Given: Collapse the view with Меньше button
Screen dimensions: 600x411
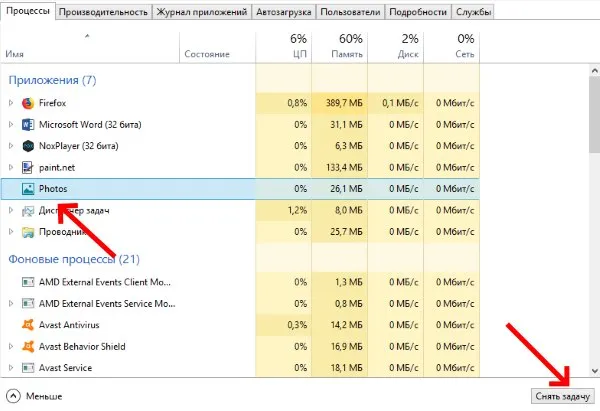Looking at the screenshot, I should click(35, 396).
